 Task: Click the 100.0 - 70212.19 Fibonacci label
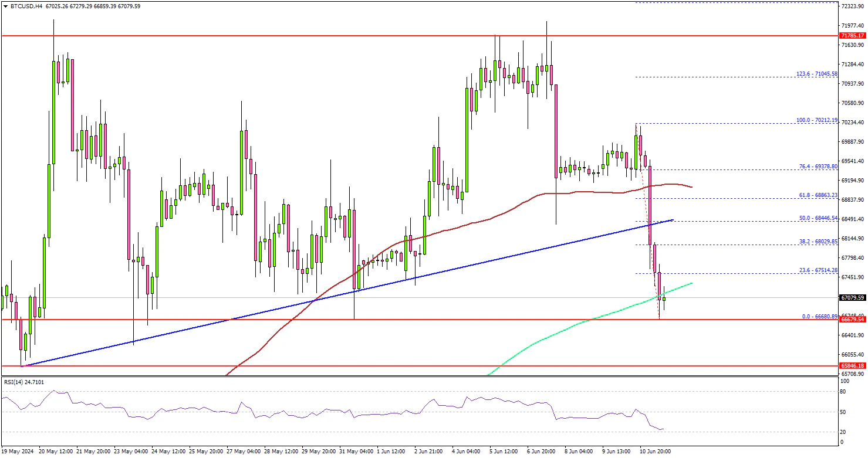pos(808,120)
